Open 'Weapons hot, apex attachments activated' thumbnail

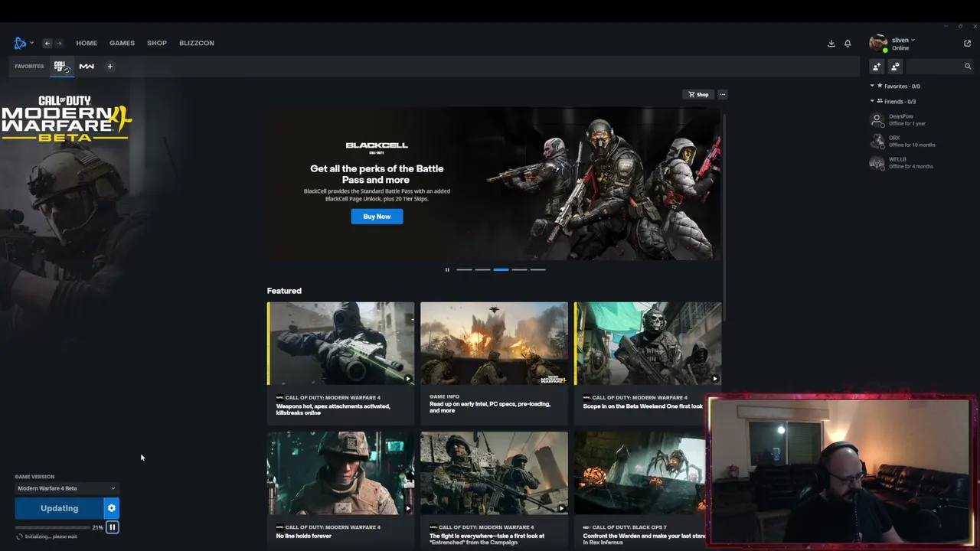click(x=341, y=344)
